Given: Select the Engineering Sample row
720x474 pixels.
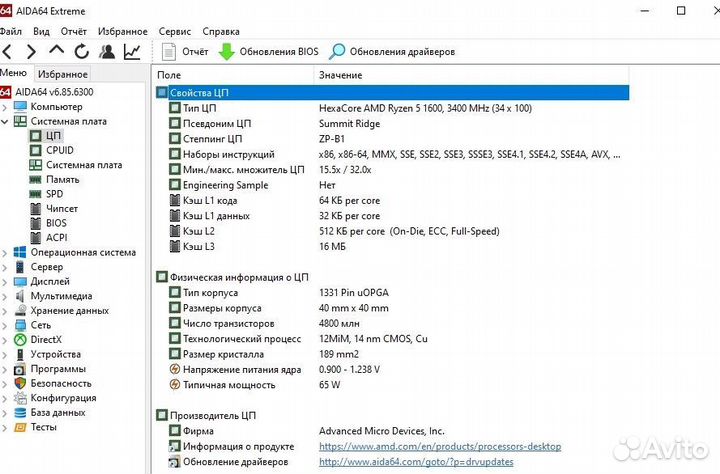Looking at the screenshot, I should [393, 185].
